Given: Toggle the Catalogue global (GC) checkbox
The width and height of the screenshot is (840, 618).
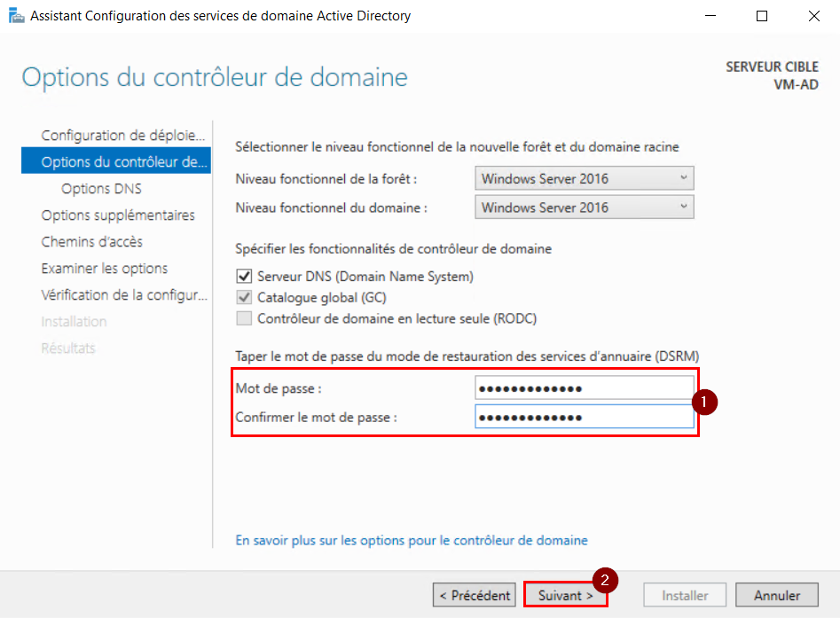Looking at the screenshot, I should 244,298.
